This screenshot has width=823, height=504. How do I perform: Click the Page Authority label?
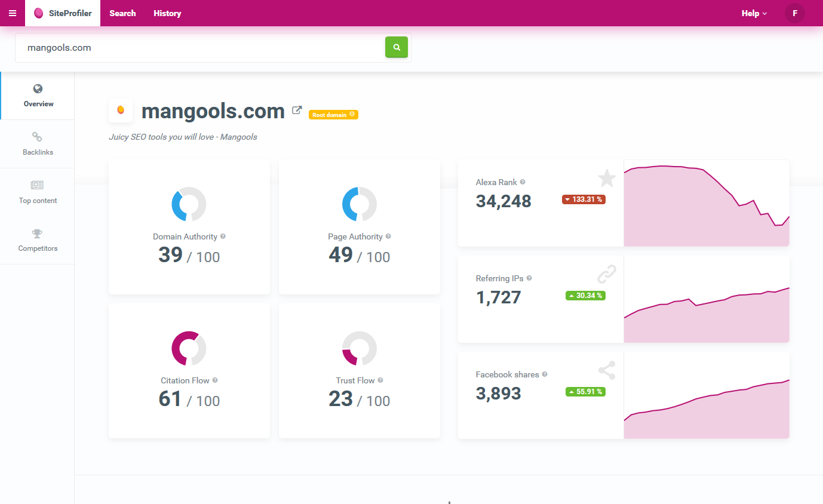(x=355, y=237)
